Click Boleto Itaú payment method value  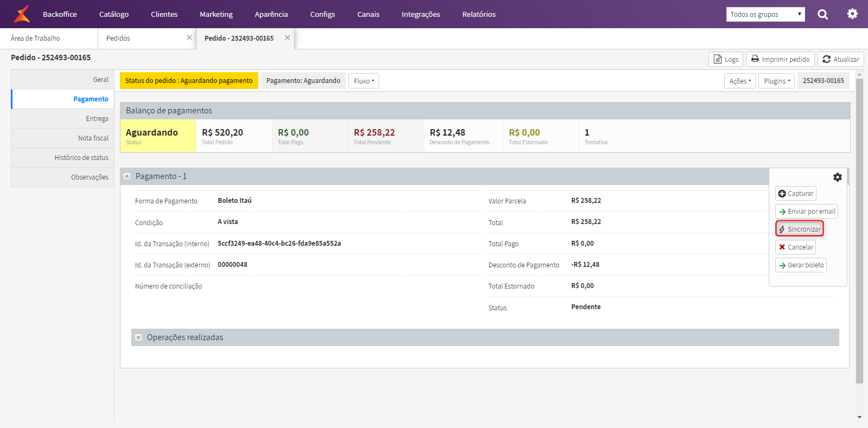click(235, 201)
